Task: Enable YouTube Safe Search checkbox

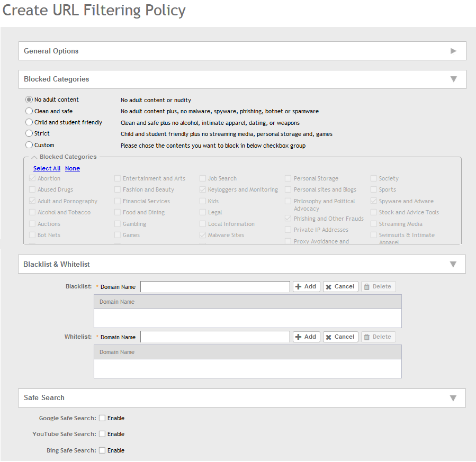Action: click(102, 434)
